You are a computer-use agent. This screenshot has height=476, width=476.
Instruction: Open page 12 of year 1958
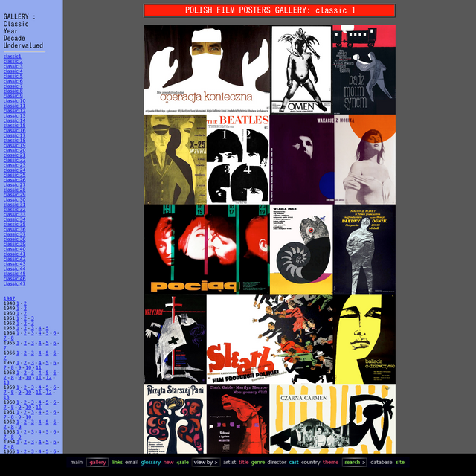(x=48, y=378)
